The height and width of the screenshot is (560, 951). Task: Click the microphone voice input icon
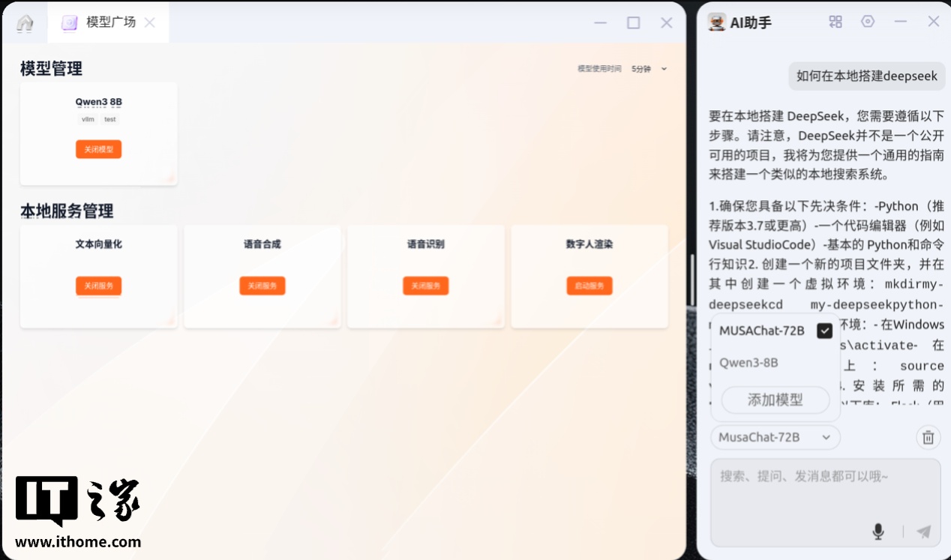click(x=878, y=532)
